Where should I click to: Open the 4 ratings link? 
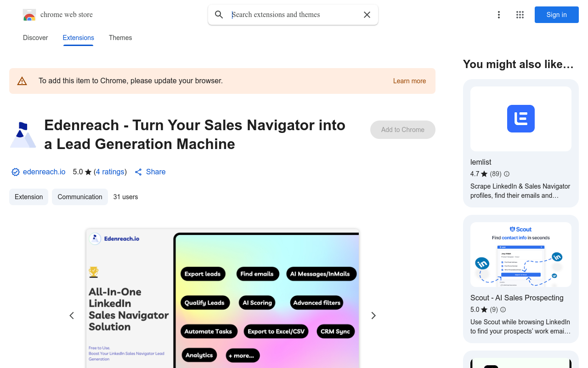click(110, 172)
